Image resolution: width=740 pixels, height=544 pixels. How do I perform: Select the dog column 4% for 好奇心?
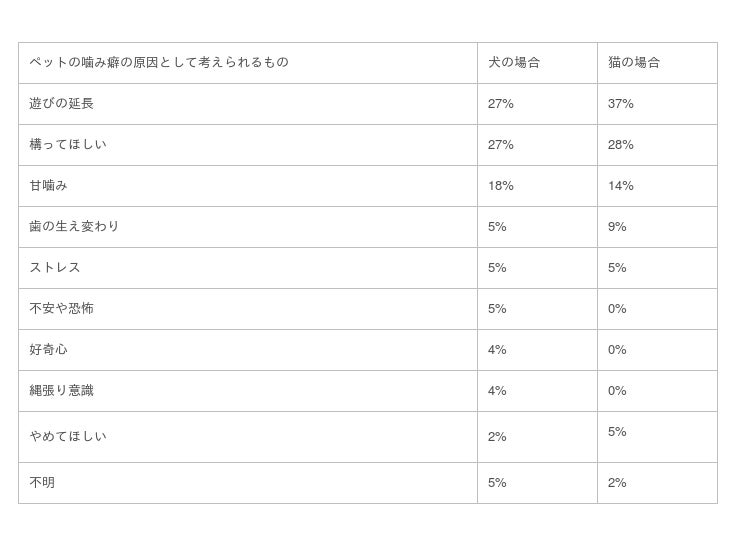(x=497, y=350)
